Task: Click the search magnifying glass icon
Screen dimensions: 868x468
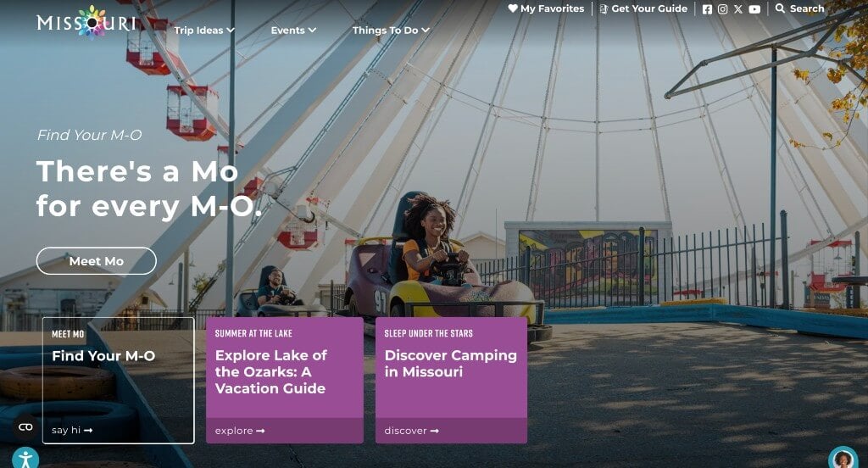Action: (780, 8)
